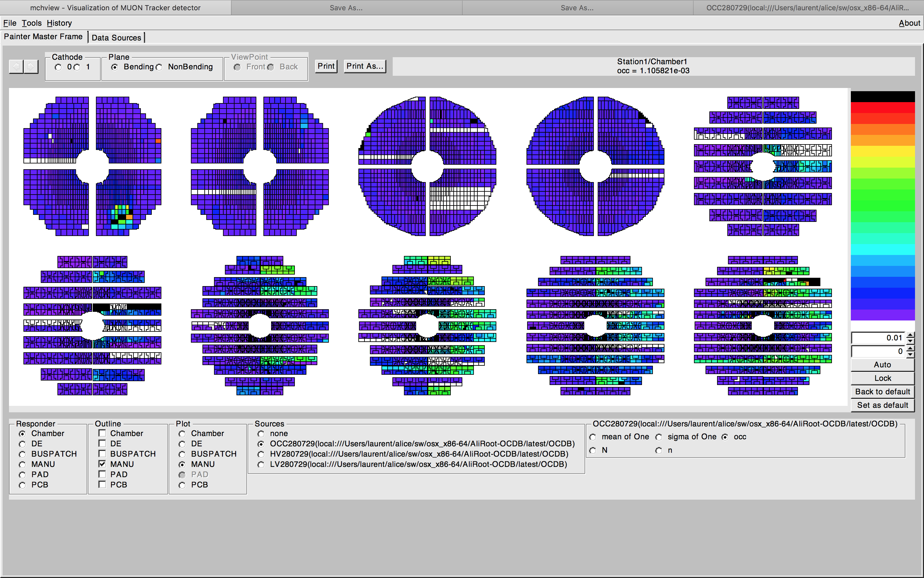Click Back to default button
This screenshot has width=924, height=578.
(882, 391)
